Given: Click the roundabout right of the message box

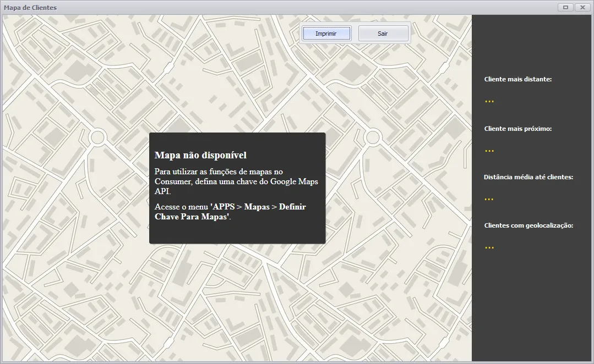Looking at the screenshot, I should (x=373, y=136).
